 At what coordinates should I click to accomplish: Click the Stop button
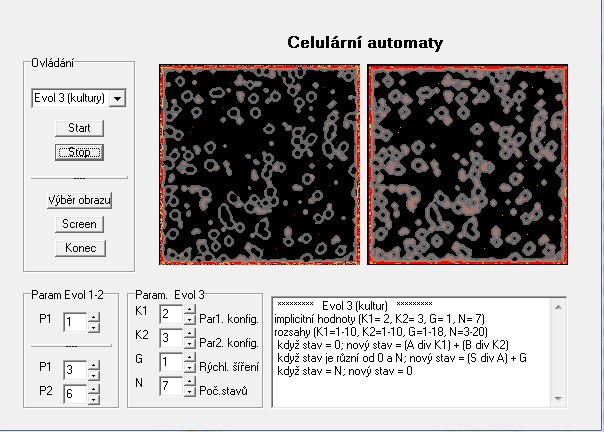(x=79, y=152)
